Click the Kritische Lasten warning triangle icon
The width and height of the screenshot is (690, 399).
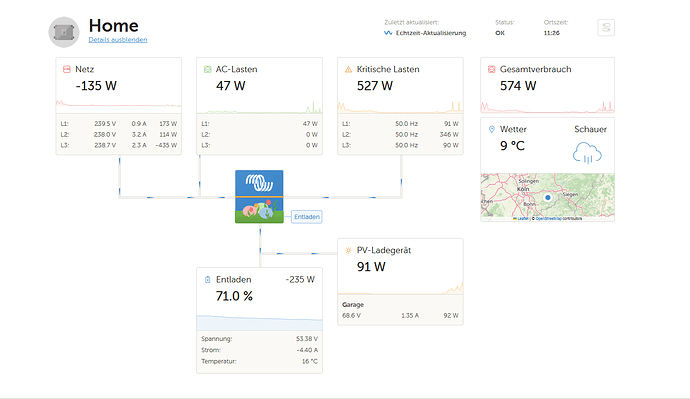[x=348, y=69]
